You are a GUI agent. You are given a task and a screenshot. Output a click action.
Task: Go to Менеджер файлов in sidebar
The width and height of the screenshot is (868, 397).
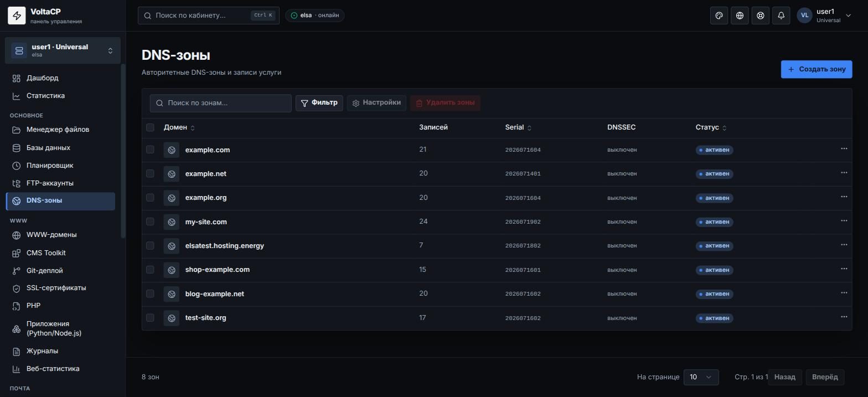tap(60, 130)
